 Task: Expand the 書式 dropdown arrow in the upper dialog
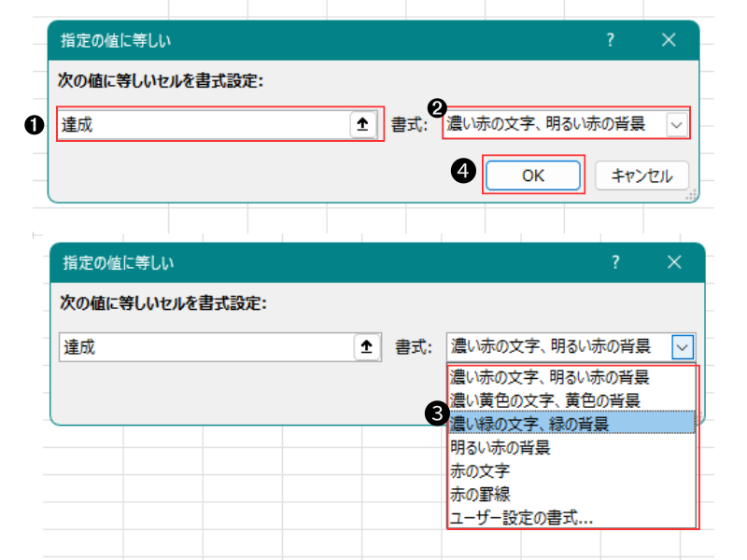[676, 124]
